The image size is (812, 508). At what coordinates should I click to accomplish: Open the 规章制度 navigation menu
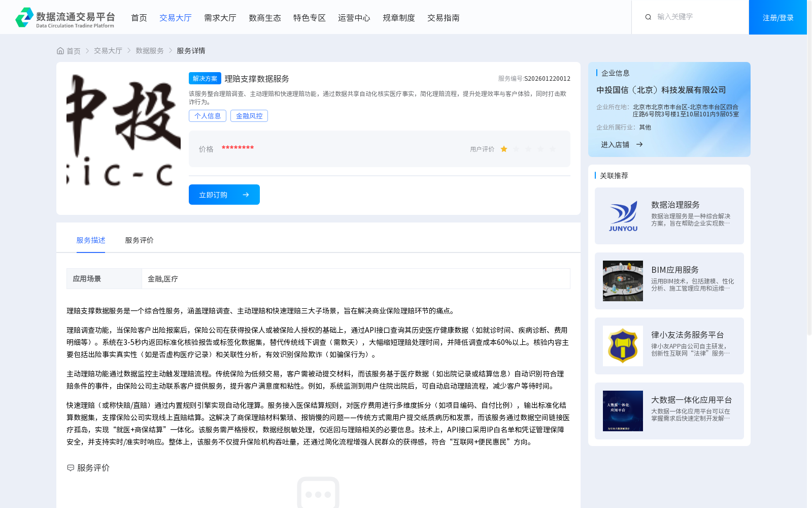(399, 18)
